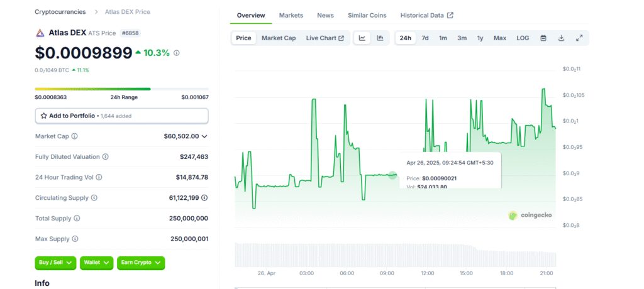
Task: Click the external link icon on Historical Data
Action: pyautogui.click(x=450, y=15)
